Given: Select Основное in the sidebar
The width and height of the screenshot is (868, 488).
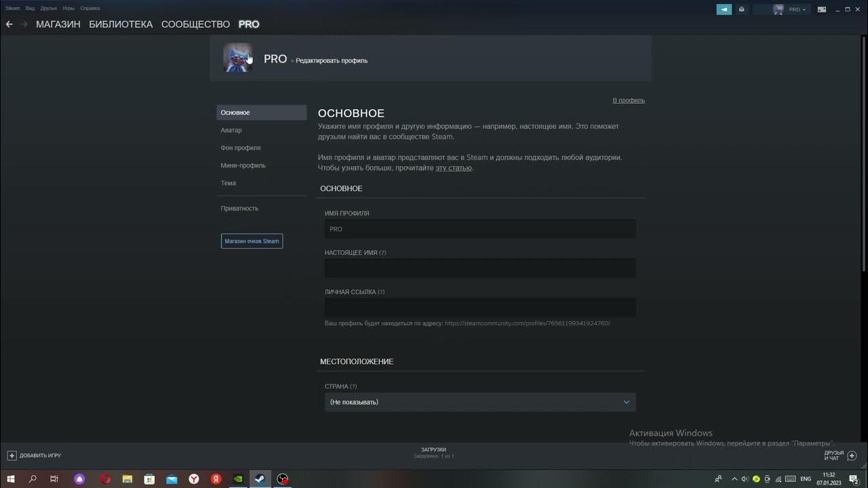Looking at the screenshot, I should 262,113.
